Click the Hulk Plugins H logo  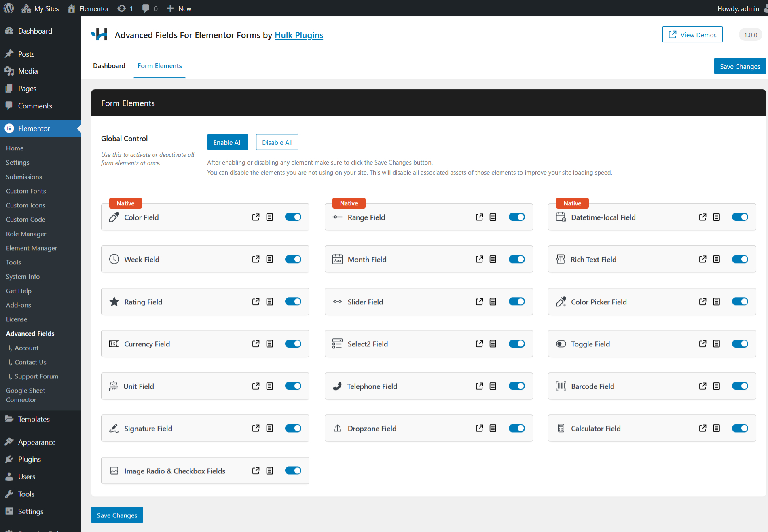(x=99, y=35)
